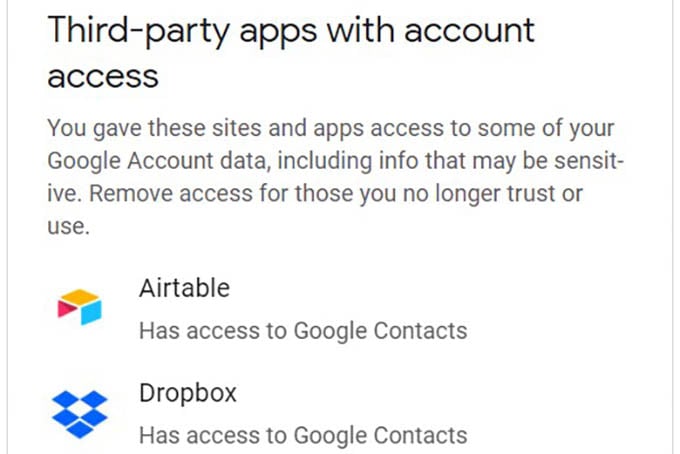Click the Dropbox logo icon
Screen dimensions: 680x454
(x=79, y=414)
